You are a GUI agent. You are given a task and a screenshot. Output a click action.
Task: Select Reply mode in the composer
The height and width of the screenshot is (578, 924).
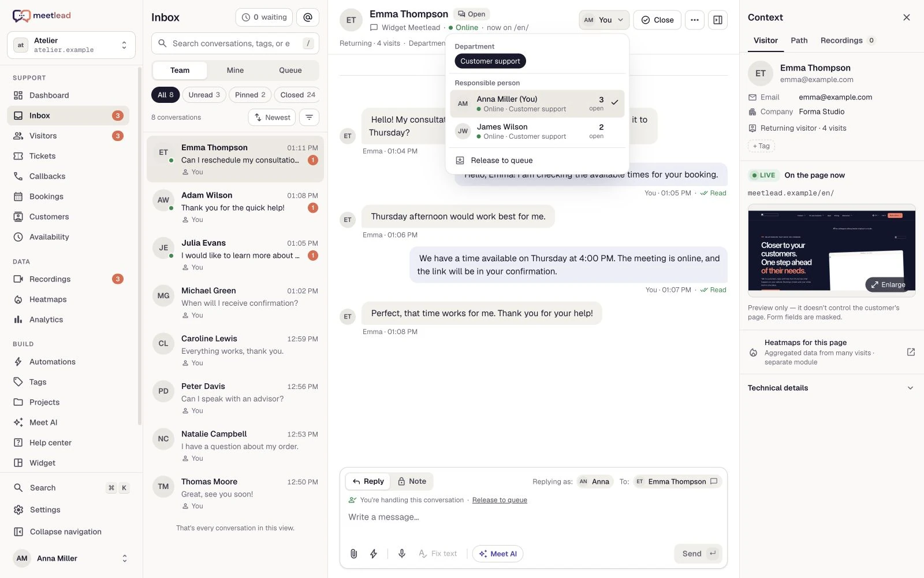point(368,481)
